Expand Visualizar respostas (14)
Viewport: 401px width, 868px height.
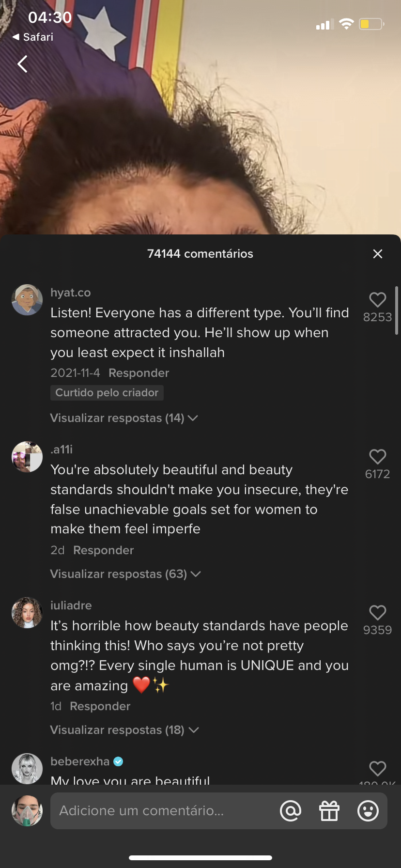[124, 418]
